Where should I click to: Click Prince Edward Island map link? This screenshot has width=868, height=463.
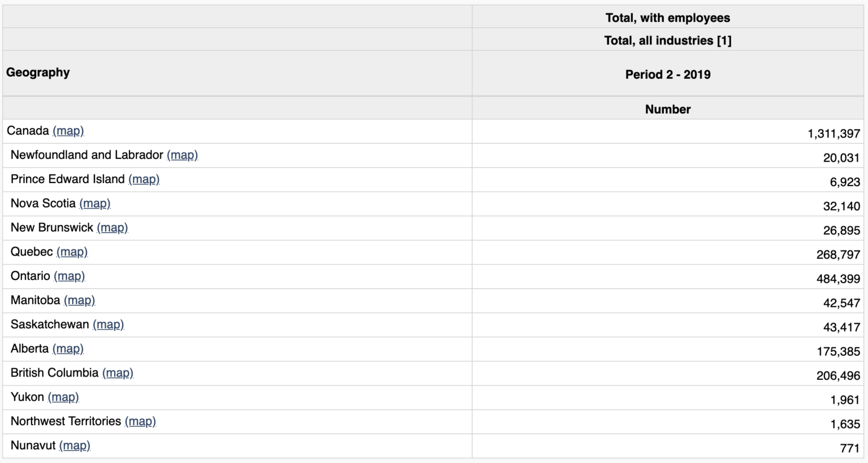point(144,179)
